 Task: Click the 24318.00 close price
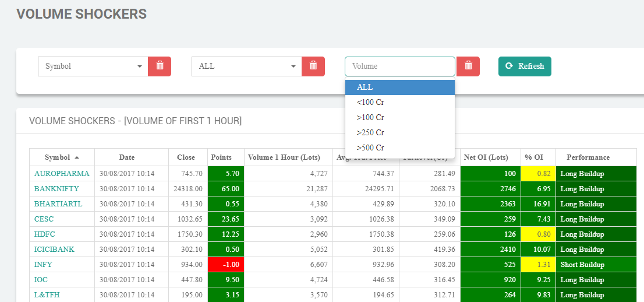point(188,189)
